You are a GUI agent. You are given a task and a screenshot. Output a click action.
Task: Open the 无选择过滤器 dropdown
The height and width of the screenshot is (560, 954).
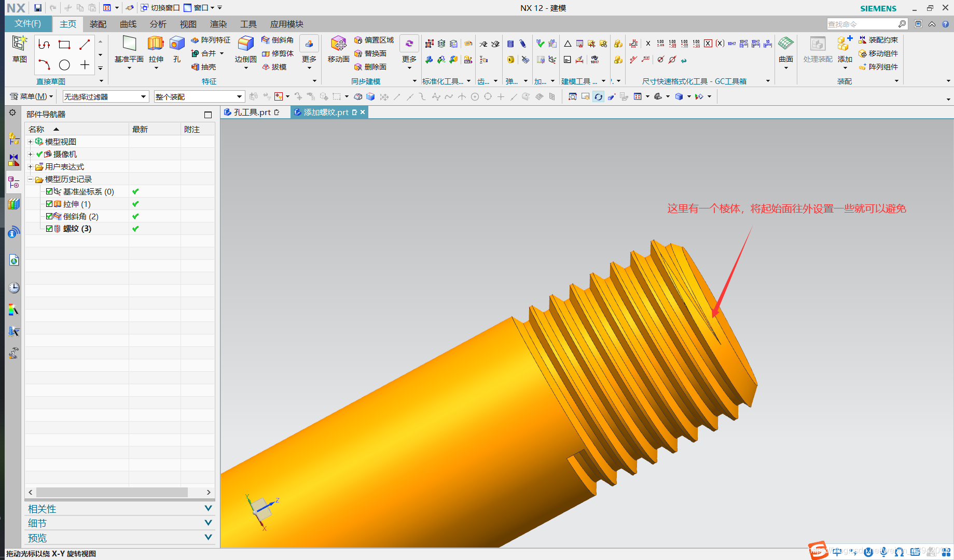click(106, 96)
